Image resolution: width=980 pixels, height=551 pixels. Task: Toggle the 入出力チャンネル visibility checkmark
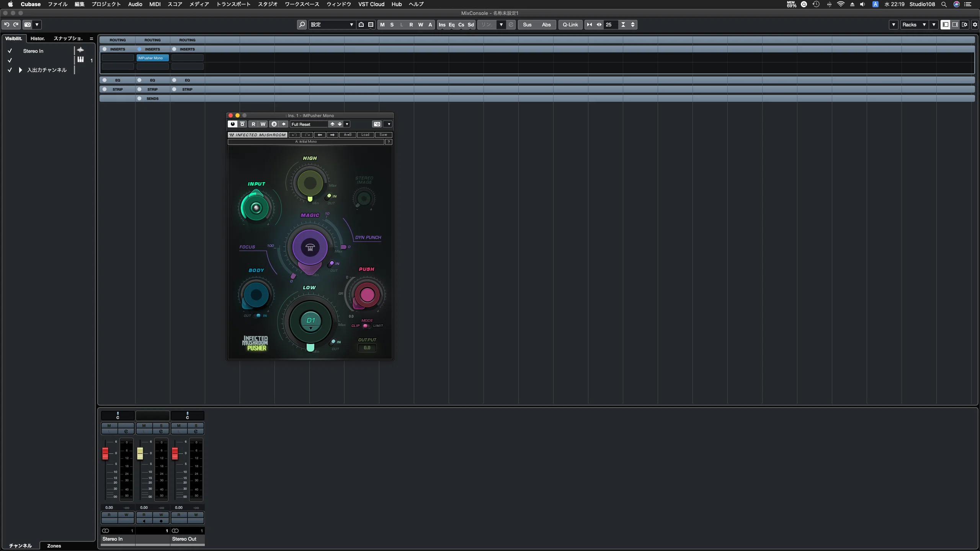10,70
